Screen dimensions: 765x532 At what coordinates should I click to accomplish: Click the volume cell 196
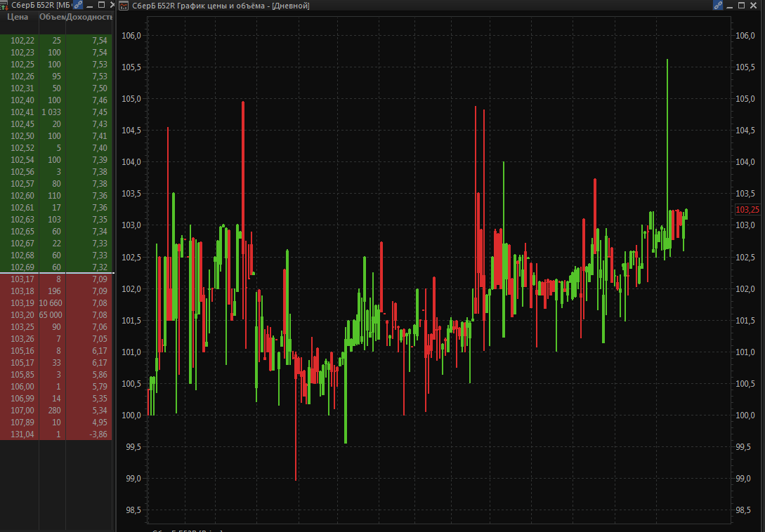tap(54, 291)
